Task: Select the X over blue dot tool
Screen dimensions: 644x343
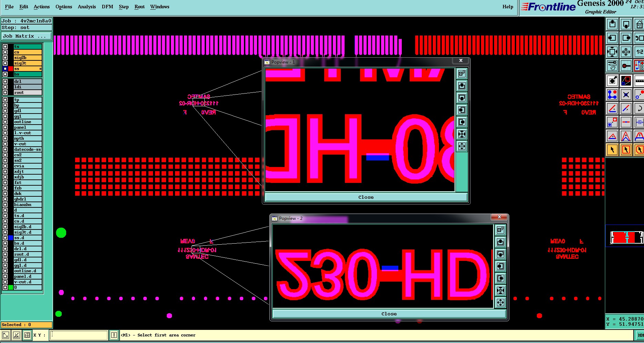Action: coord(626,95)
